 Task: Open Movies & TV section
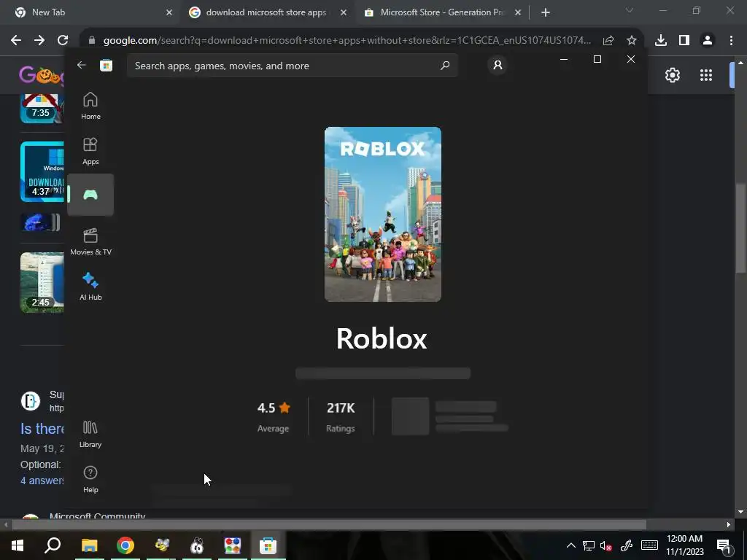90,242
